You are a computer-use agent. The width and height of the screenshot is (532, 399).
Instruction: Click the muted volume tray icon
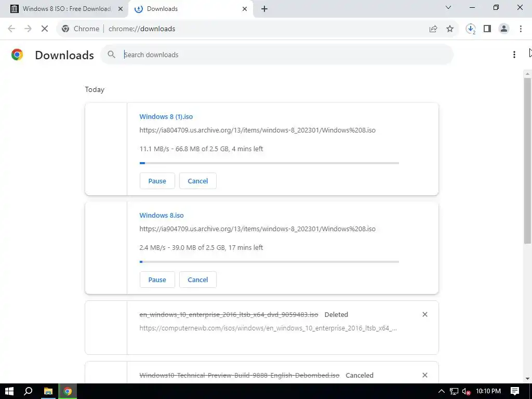pos(466,391)
